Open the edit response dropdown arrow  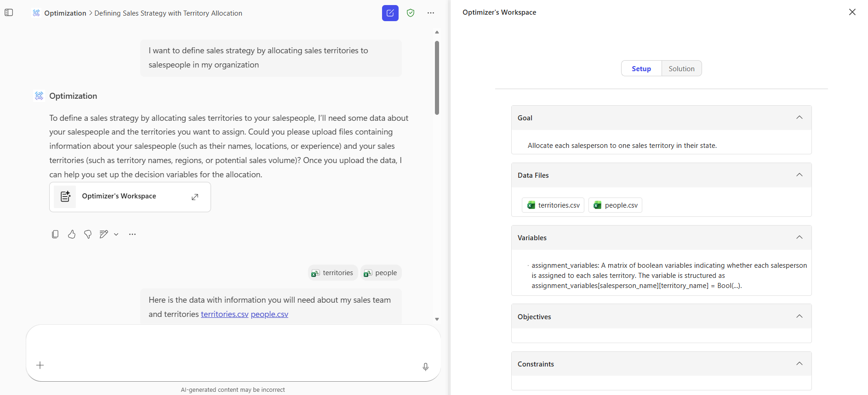pos(116,234)
